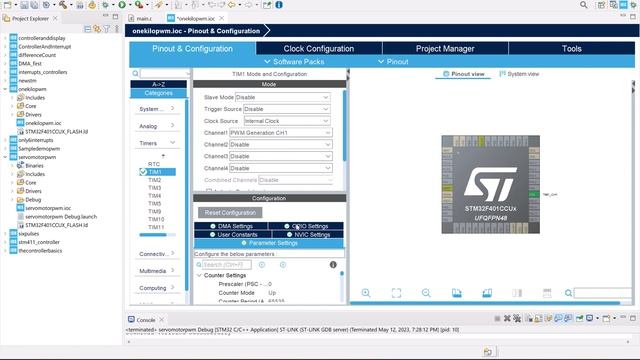
Task: Click the table layout icon below chip
Action: pos(547,293)
